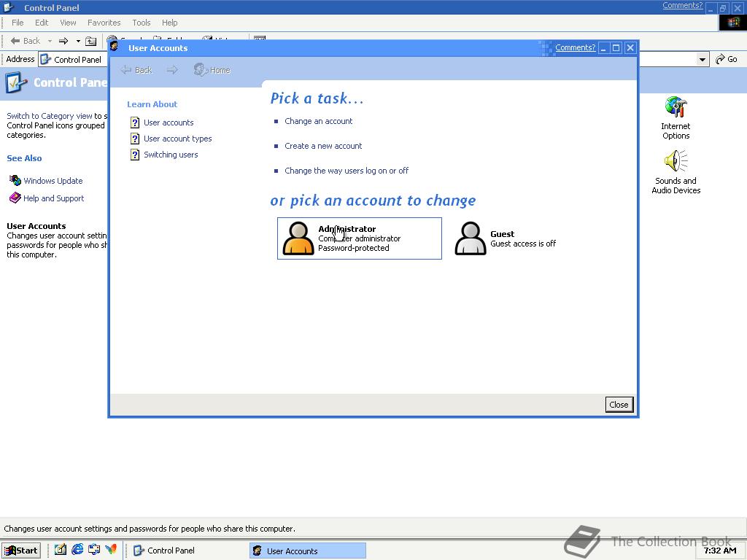747x560 pixels.
Task: Click the third Quick Launch sync icon
Action: pos(94,550)
